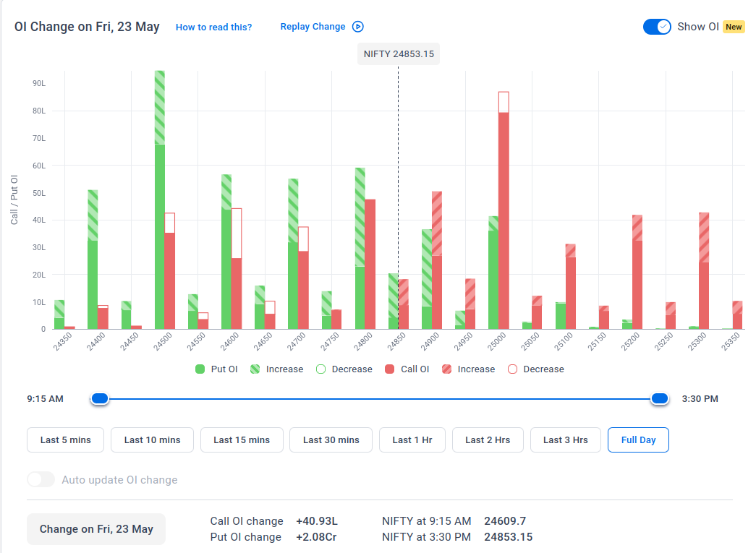Click the green Put OI legend swatch
Screen dimensions: 756x553
pyautogui.click(x=200, y=369)
